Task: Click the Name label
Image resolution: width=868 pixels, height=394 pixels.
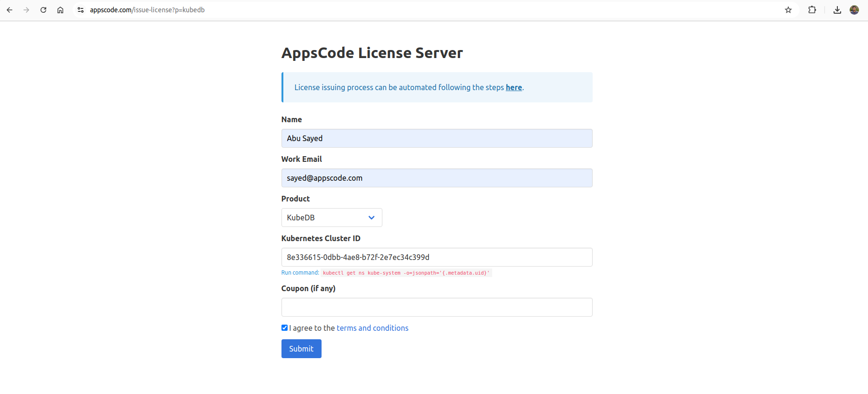Action: click(291, 119)
